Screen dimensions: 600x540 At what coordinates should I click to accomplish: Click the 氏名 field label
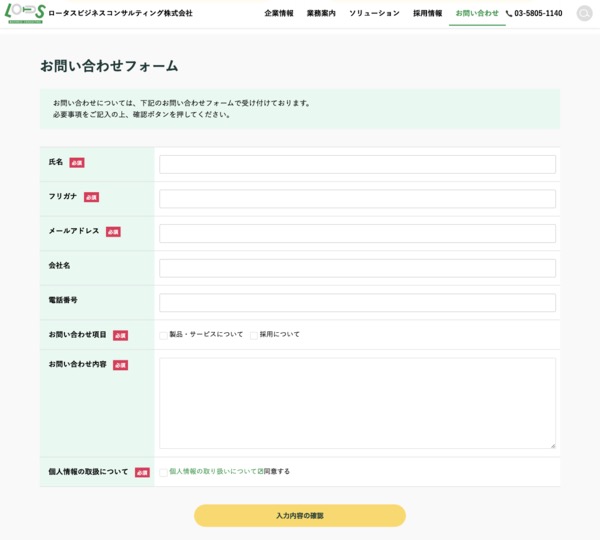tap(56, 162)
